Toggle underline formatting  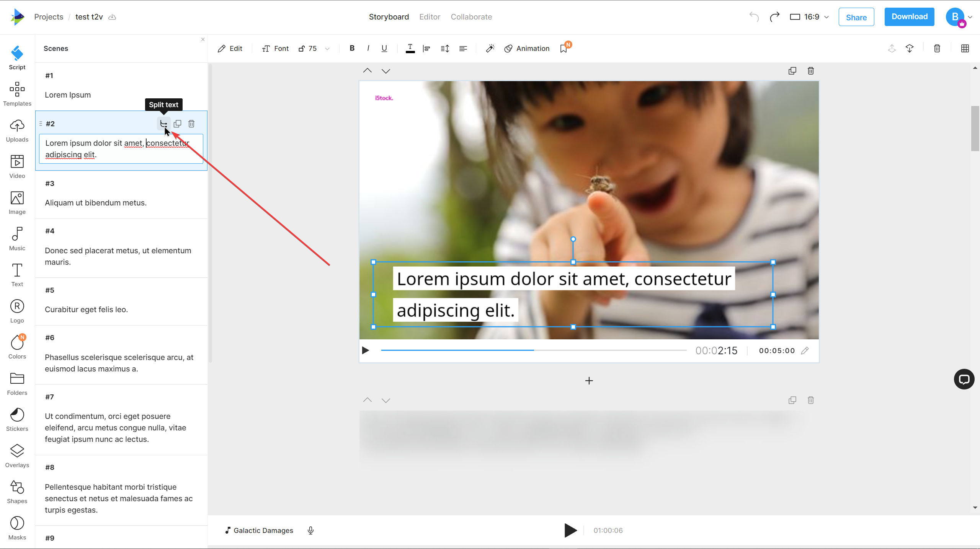[x=384, y=48]
